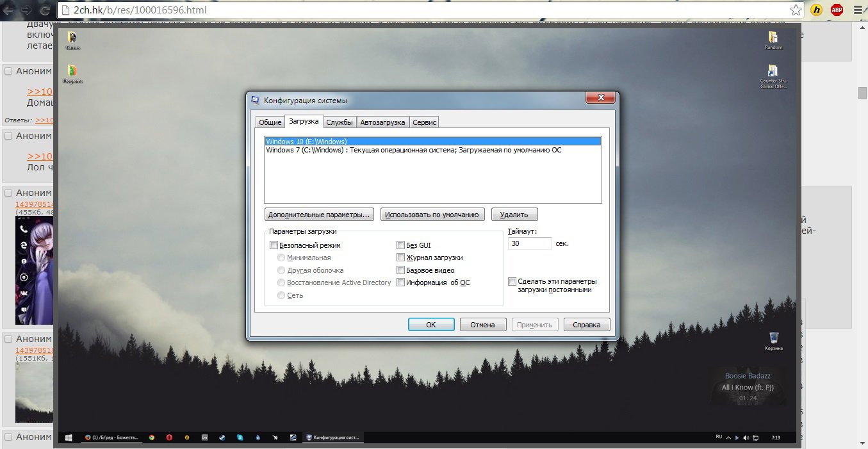The height and width of the screenshot is (449, 868).
Task: Click the volume speaker tray icon
Action: (746, 438)
